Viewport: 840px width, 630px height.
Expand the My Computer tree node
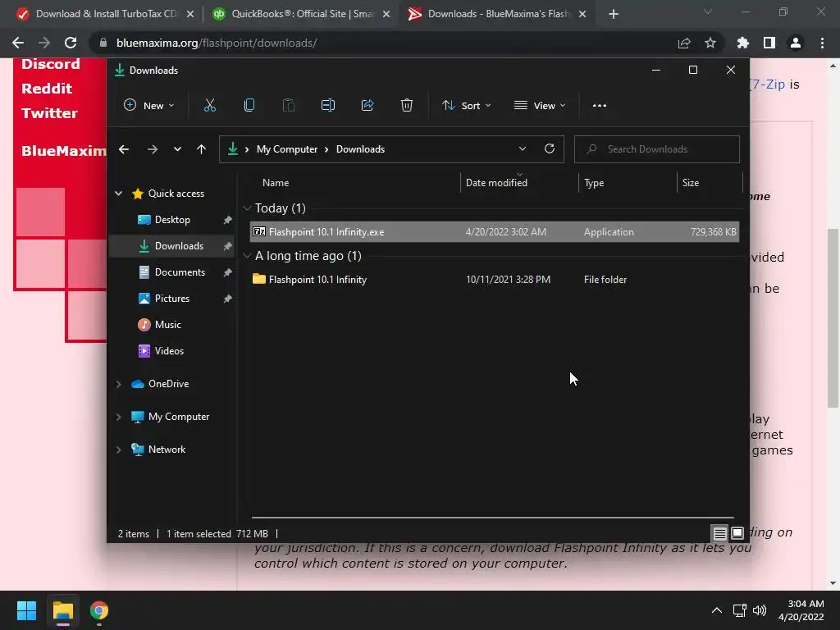[x=118, y=417]
